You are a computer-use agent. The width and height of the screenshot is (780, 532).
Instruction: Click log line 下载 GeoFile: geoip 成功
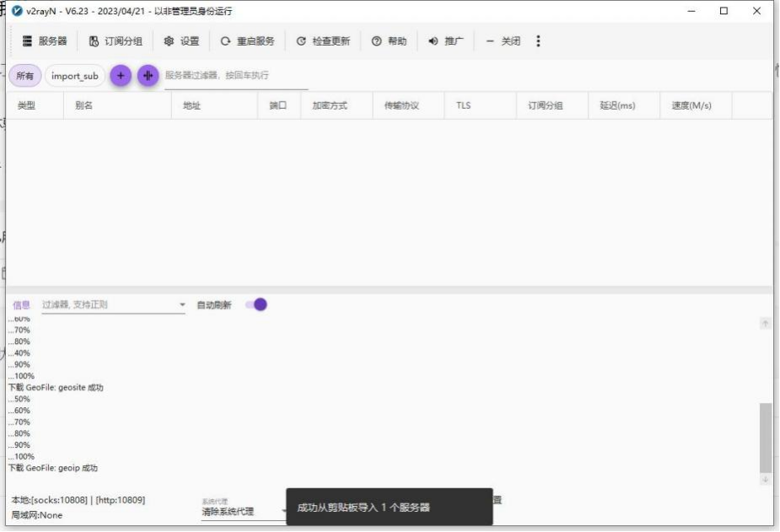(53, 468)
